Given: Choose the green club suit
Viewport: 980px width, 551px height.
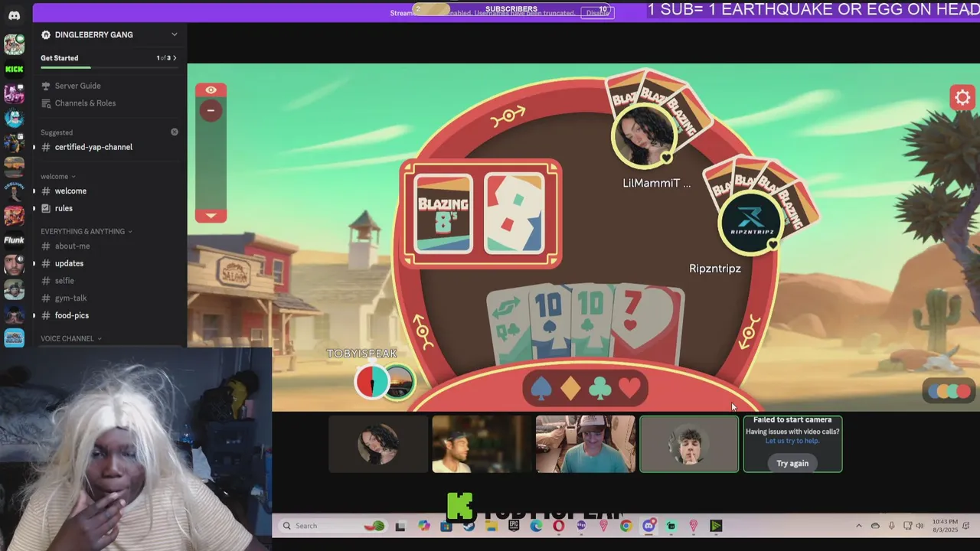Looking at the screenshot, I should tap(600, 390).
